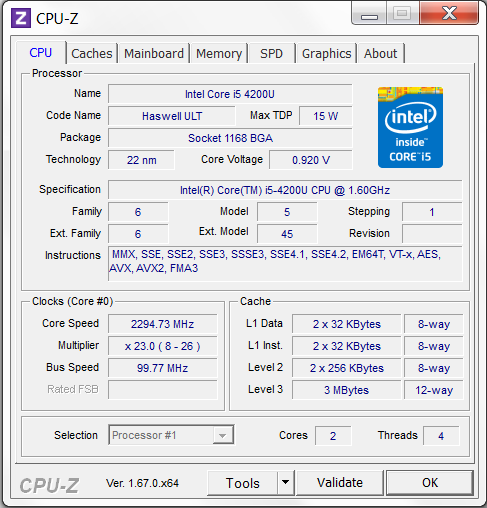Click the Ext. Model value 45

tap(287, 234)
